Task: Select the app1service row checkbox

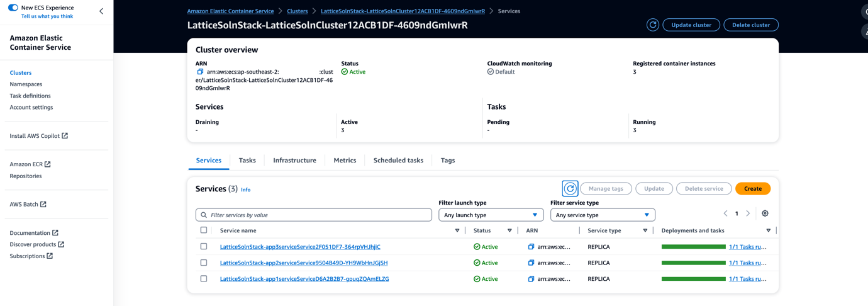Action: pos(204,278)
